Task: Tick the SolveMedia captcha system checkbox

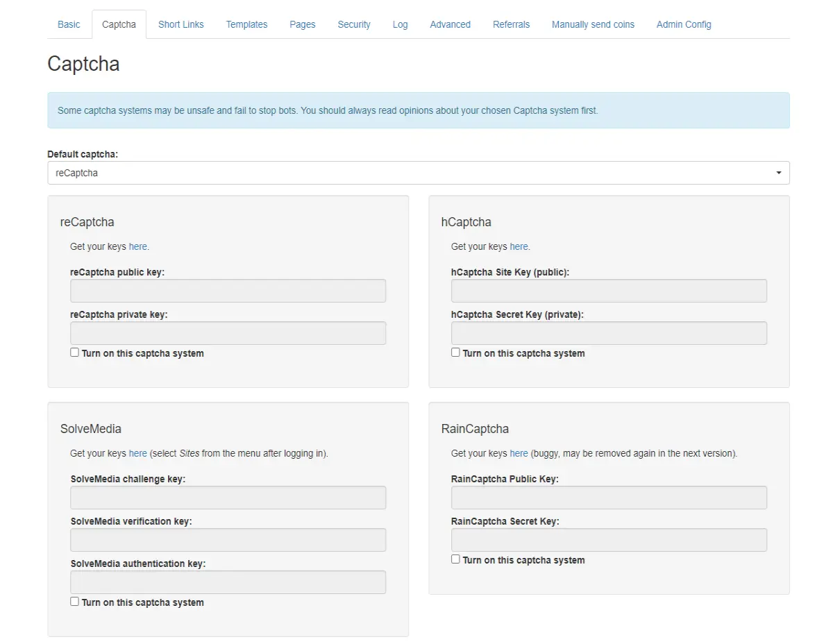Action: click(x=74, y=602)
